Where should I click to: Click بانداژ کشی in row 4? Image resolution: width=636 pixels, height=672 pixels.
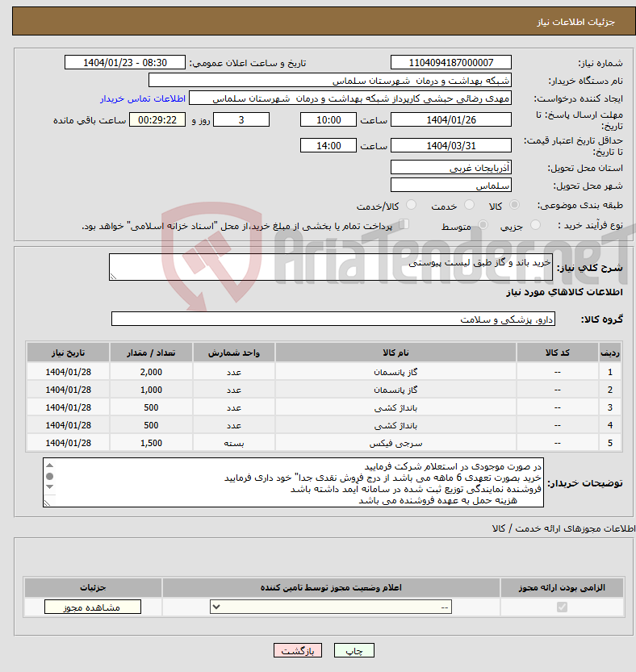[x=395, y=426]
